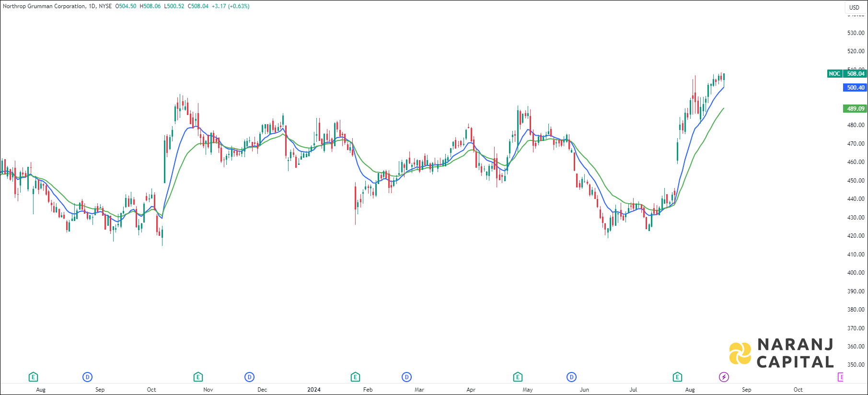
Task: Click the 530.00 price scale label
Action: 856,33
